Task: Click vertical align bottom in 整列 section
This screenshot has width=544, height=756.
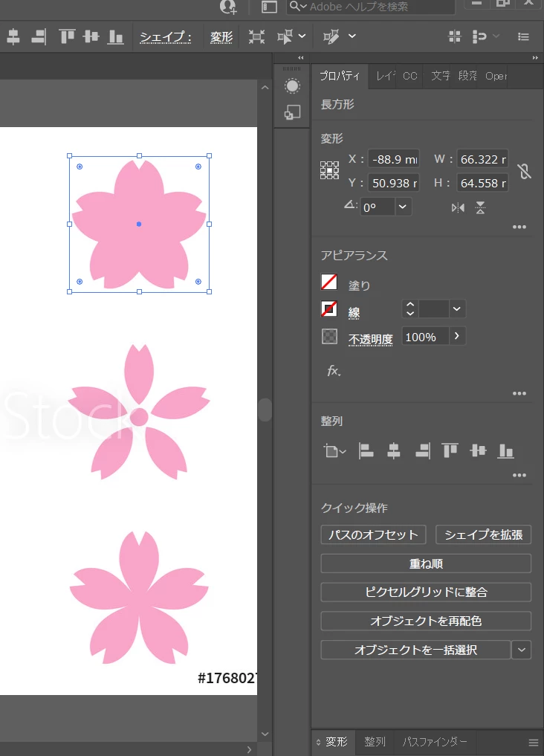Action: point(505,450)
